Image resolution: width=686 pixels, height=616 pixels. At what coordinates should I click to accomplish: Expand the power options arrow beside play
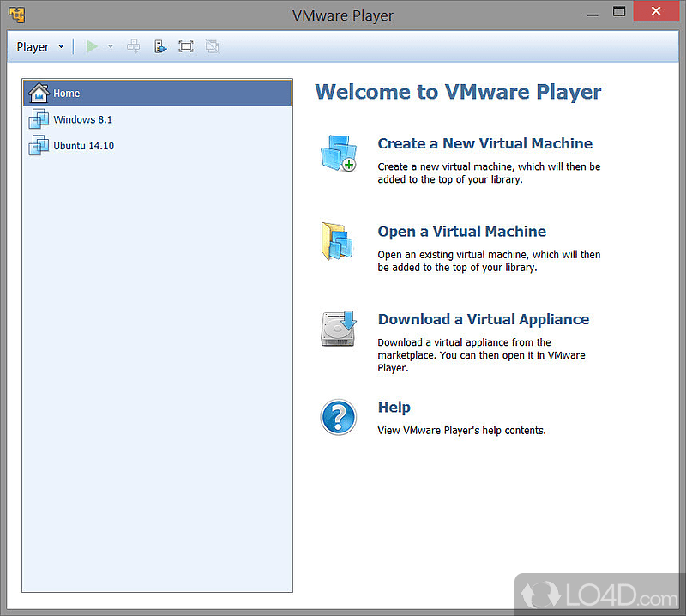(x=111, y=46)
